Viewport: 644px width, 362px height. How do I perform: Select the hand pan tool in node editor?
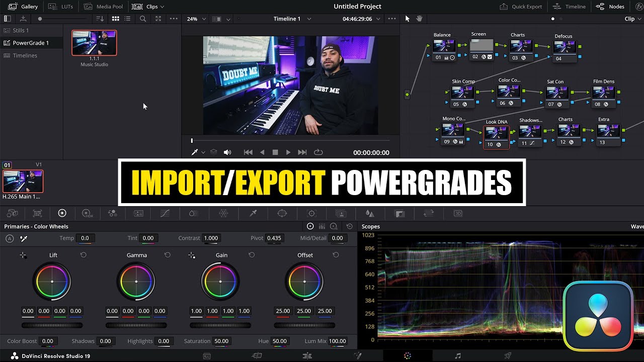tap(419, 19)
